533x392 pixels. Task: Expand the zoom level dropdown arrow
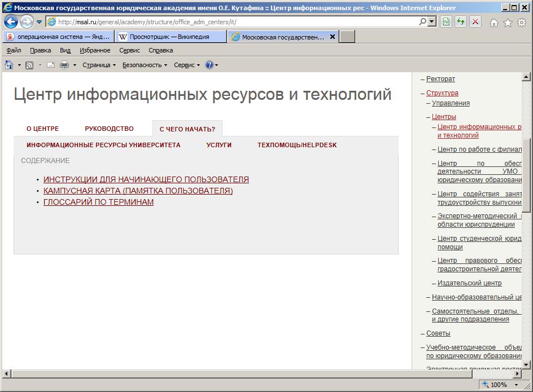(516, 385)
